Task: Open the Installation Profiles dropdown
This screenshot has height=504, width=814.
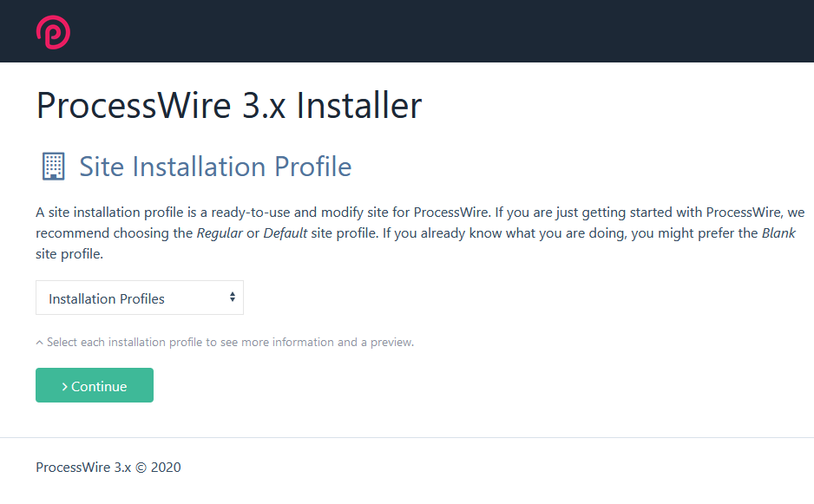Action: tap(139, 298)
